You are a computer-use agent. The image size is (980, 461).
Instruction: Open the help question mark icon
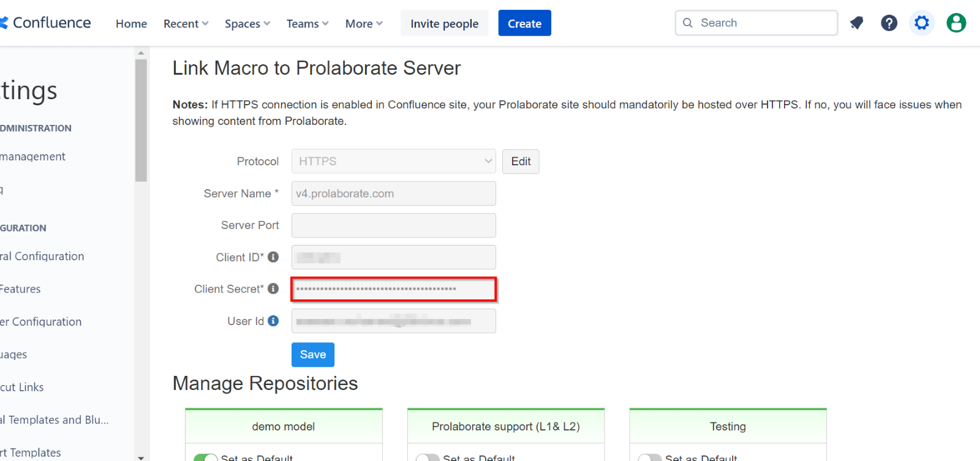pos(889,23)
